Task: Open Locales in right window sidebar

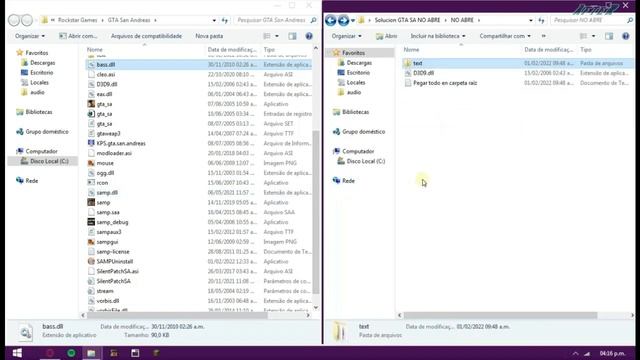Action: [356, 82]
